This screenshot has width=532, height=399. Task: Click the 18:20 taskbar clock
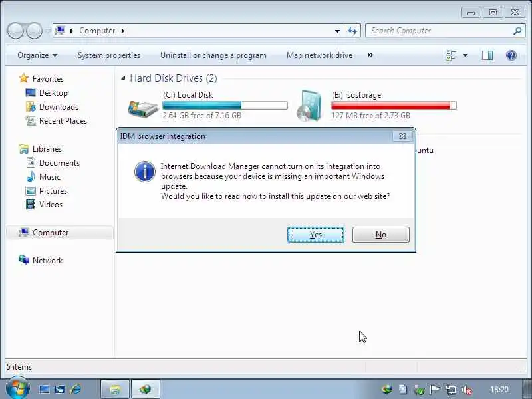(x=499, y=390)
